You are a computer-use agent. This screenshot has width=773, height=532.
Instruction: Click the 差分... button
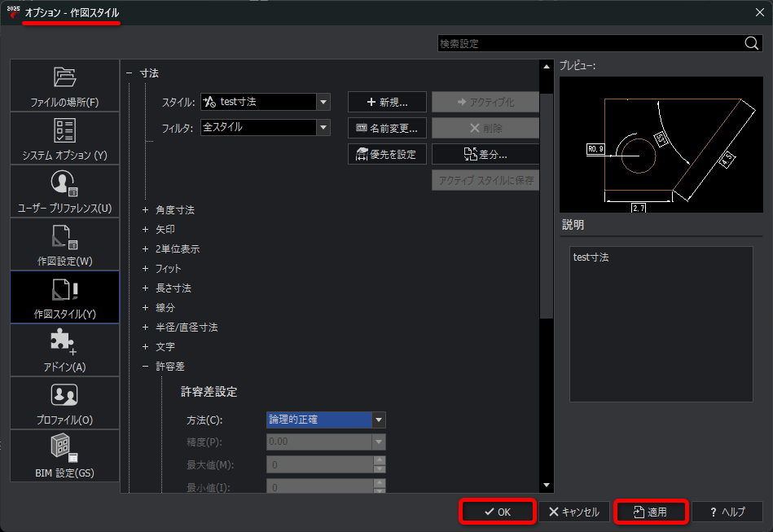point(485,154)
